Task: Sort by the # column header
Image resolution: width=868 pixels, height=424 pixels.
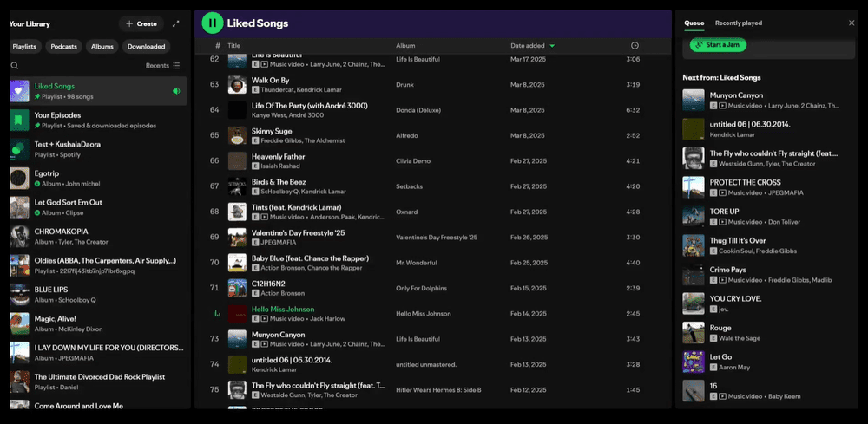Action: [x=218, y=46]
